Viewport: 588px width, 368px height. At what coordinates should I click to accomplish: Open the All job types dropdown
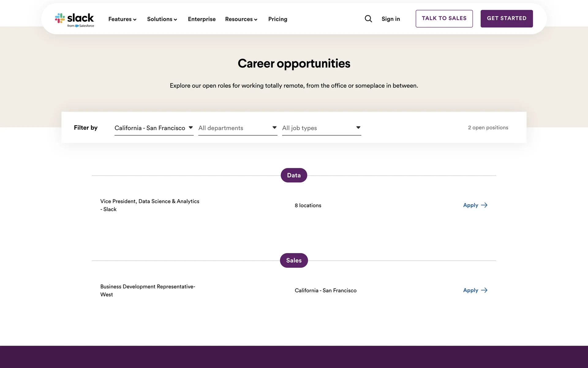(321, 128)
